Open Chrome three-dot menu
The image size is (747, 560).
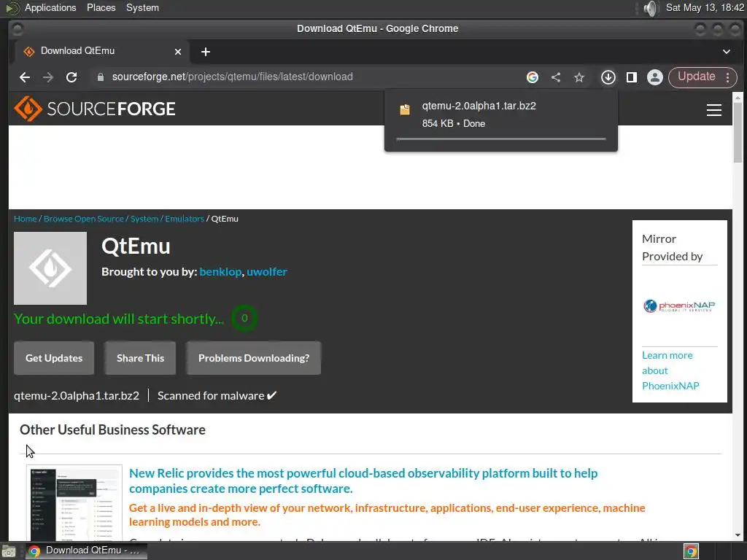(x=727, y=77)
